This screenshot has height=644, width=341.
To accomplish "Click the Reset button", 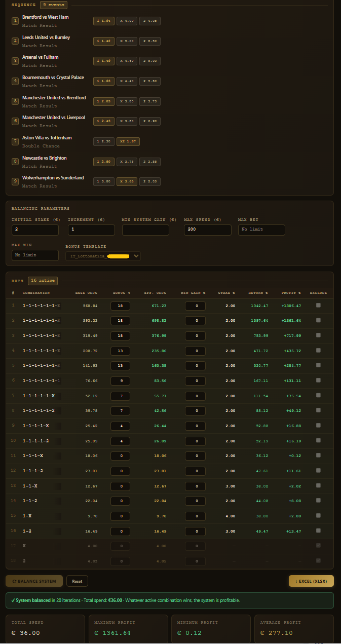I will coord(77,581).
